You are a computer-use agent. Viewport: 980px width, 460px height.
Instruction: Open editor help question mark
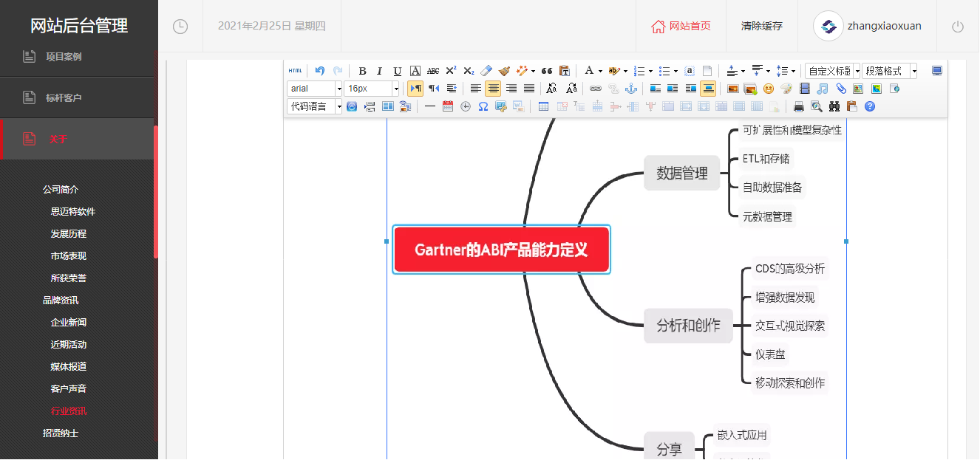[x=870, y=106]
